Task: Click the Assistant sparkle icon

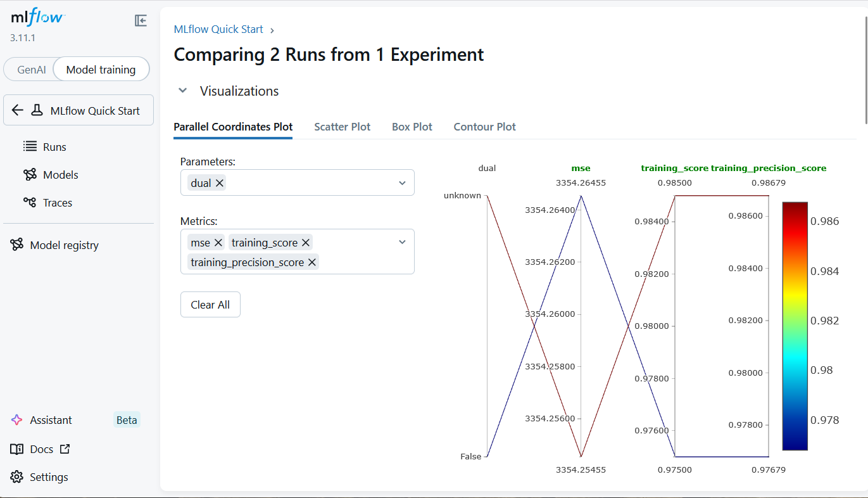Action: [17, 419]
